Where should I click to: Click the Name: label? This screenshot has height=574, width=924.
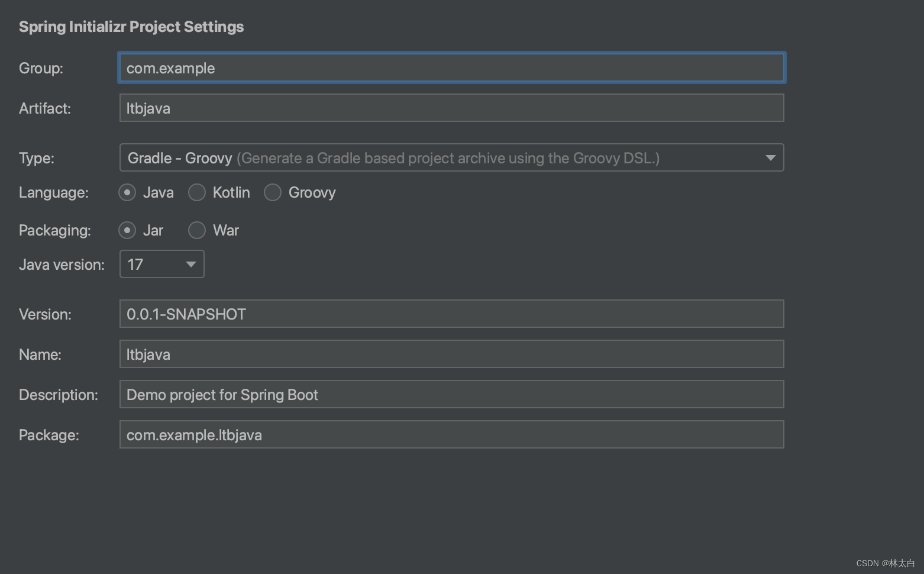click(x=40, y=354)
